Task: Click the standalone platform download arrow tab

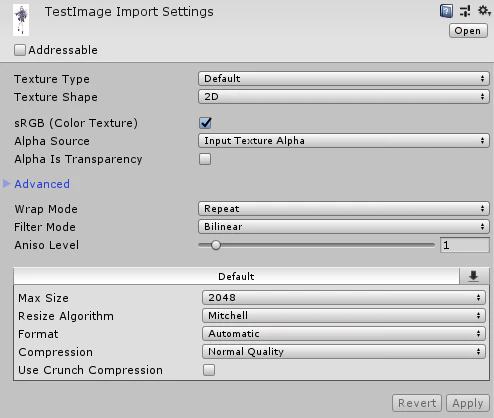Action: tap(474, 276)
